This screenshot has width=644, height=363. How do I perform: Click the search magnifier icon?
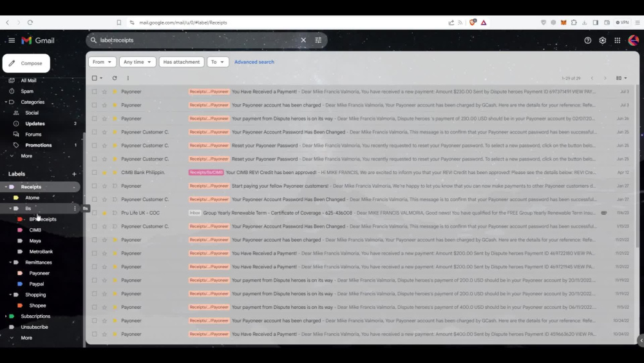coord(93,40)
